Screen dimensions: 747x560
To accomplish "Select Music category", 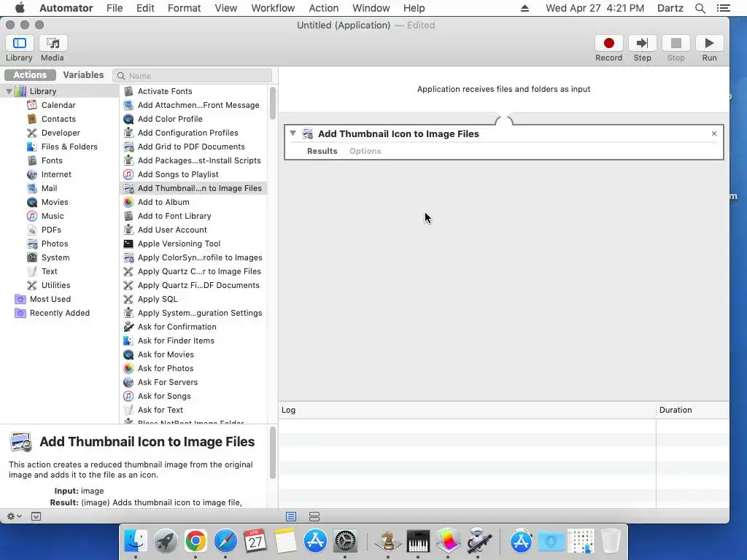I will (x=53, y=216).
